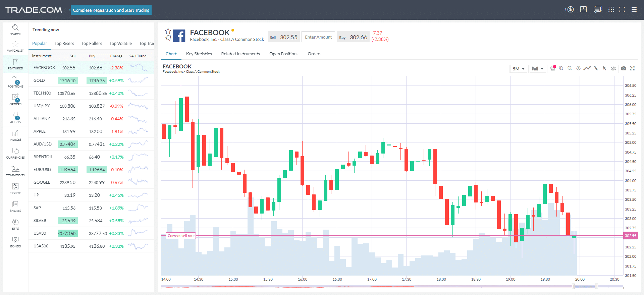Open the candlestick chart type dropdown
The image size is (644, 295).
538,69
